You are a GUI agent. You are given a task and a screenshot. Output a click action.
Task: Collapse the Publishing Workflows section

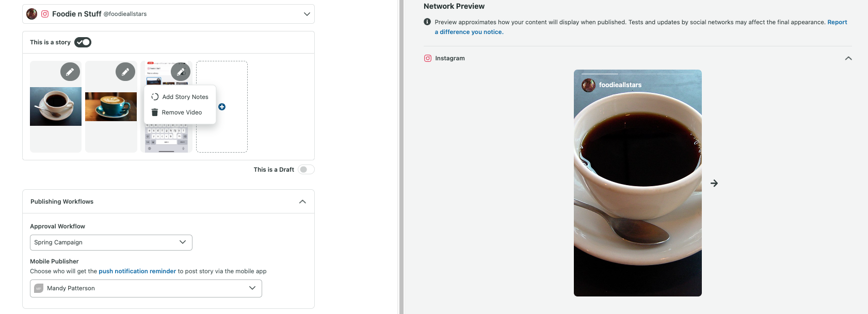(x=302, y=202)
